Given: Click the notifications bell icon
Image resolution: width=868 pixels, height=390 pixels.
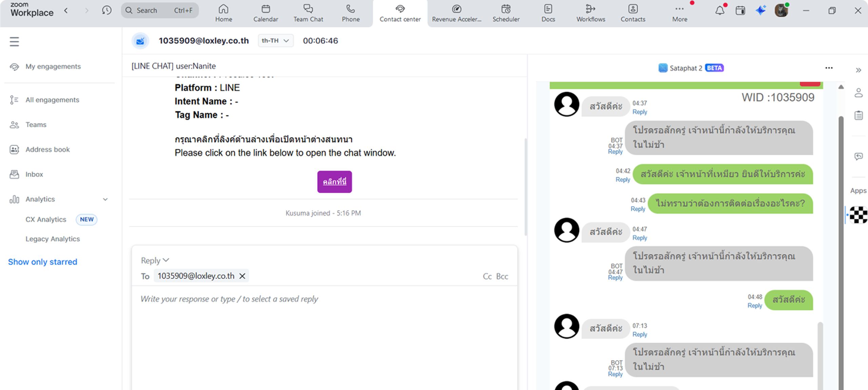Looking at the screenshot, I should click(719, 11).
